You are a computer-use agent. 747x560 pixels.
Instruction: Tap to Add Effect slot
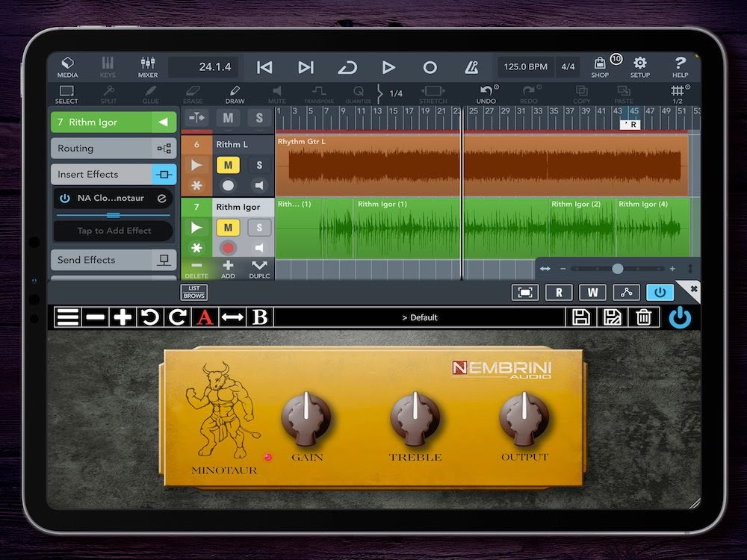[x=114, y=231]
